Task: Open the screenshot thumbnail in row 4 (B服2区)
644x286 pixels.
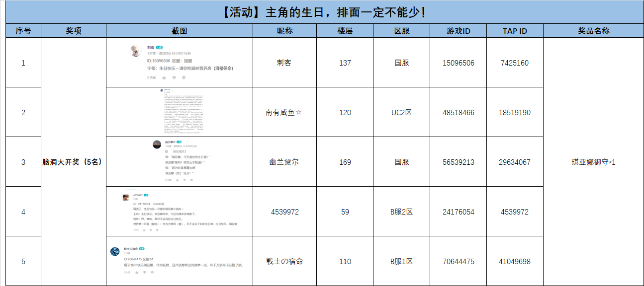Action: [x=180, y=211]
